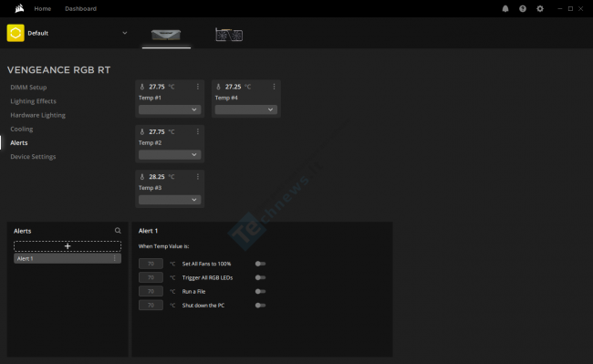Open Device Settings in the sidebar

33,157
